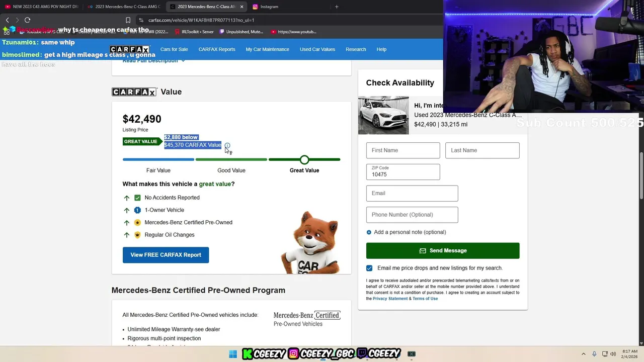The image size is (644, 362).
Task: Click View FREE CARFAX Report button
Action: pyautogui.click(x=166, y=255)
